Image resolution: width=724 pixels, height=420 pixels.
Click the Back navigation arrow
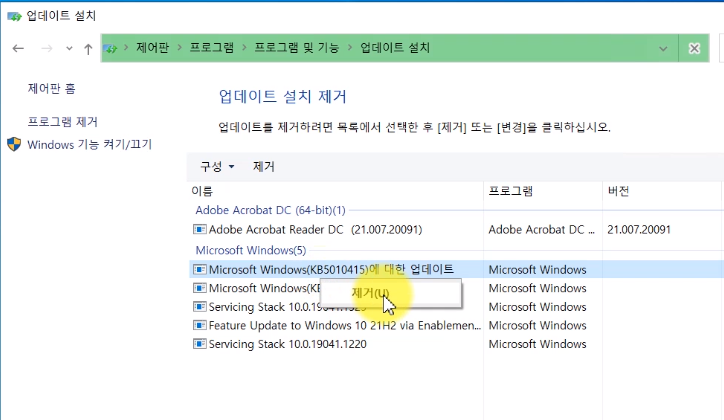[x=18, y=48]
